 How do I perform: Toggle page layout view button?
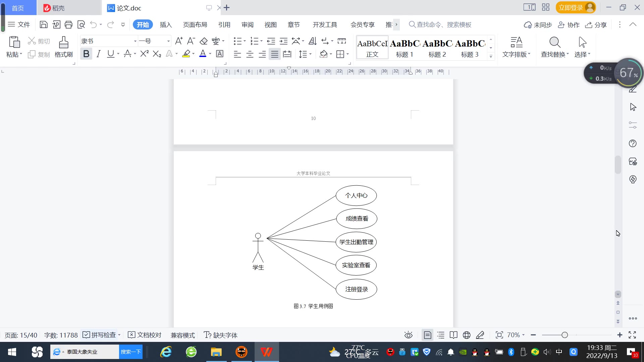[428, 335]
